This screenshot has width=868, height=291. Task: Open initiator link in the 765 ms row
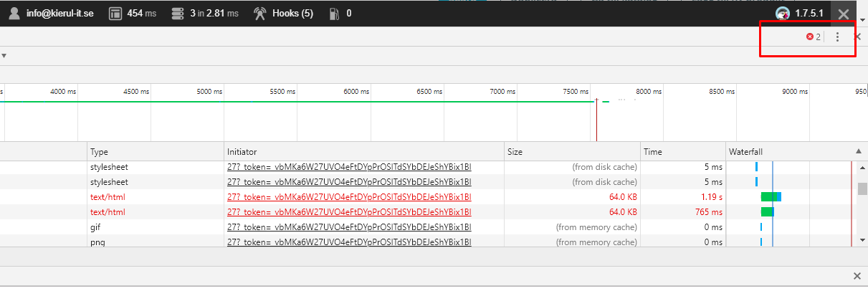[349, 212]
